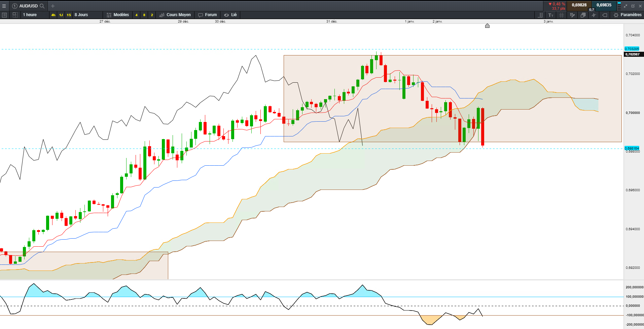
Task: Click the 0,698164 horizontal line label
Action: point(632,148)
